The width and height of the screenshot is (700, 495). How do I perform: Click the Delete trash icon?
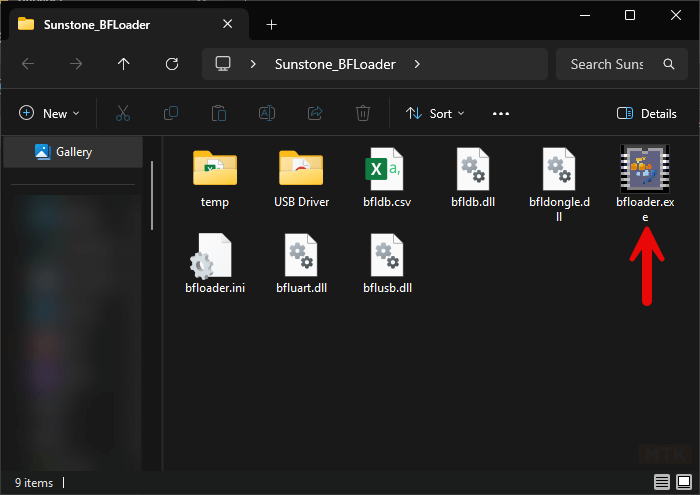pos(362,113)
